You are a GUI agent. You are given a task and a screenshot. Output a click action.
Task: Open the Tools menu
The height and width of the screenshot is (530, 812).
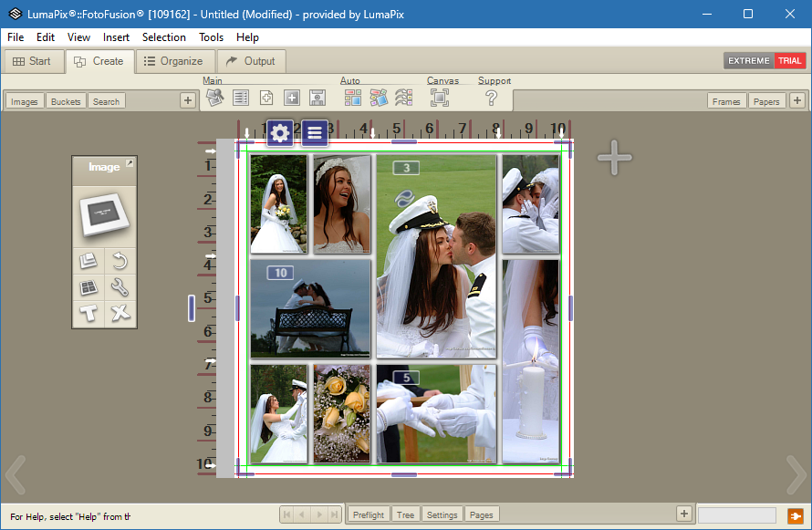coord(212,37)
